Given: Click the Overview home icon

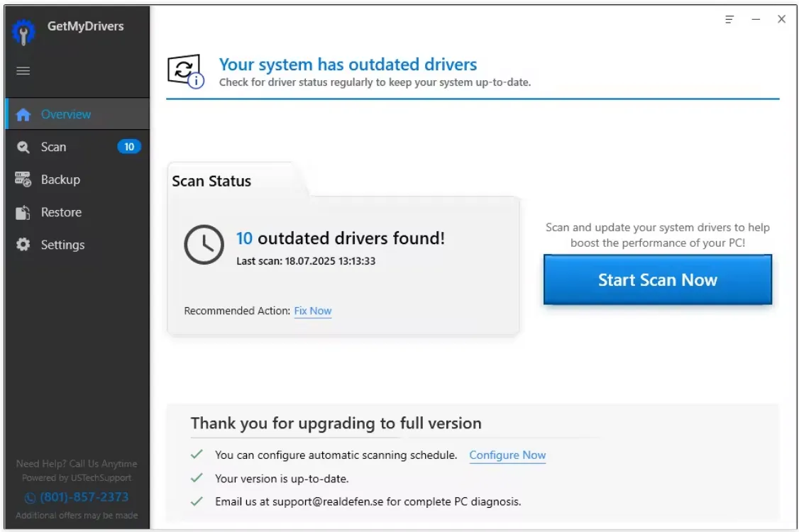Looking at the screenshot, I should pos(23,115).
